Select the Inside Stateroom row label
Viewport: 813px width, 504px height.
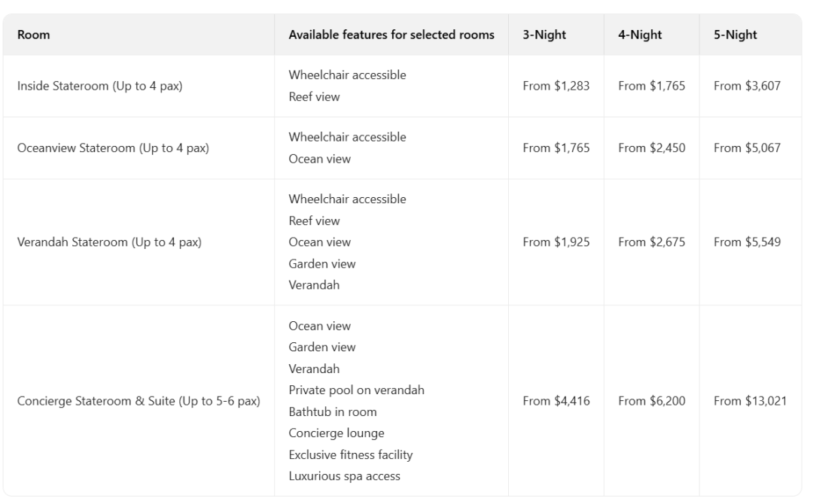coord(100,86)
